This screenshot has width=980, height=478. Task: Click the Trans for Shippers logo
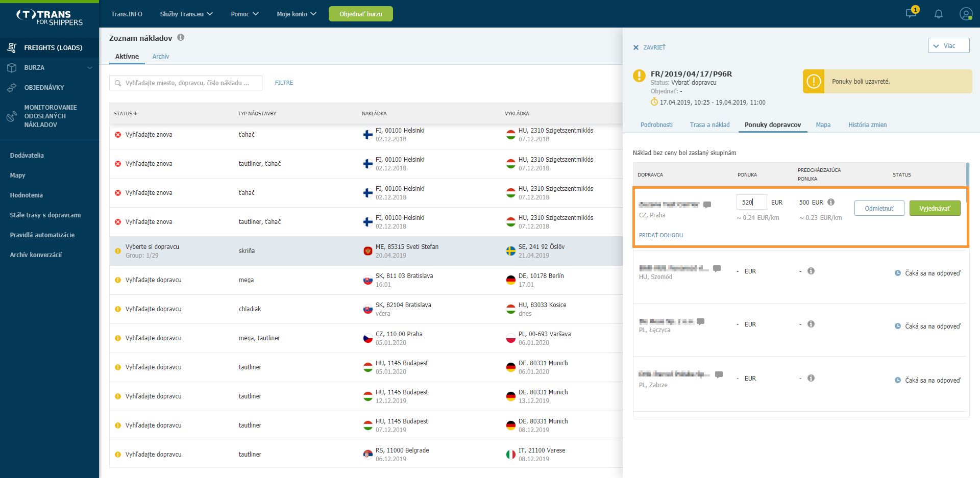pyautogui.click(x=50, y=18)
